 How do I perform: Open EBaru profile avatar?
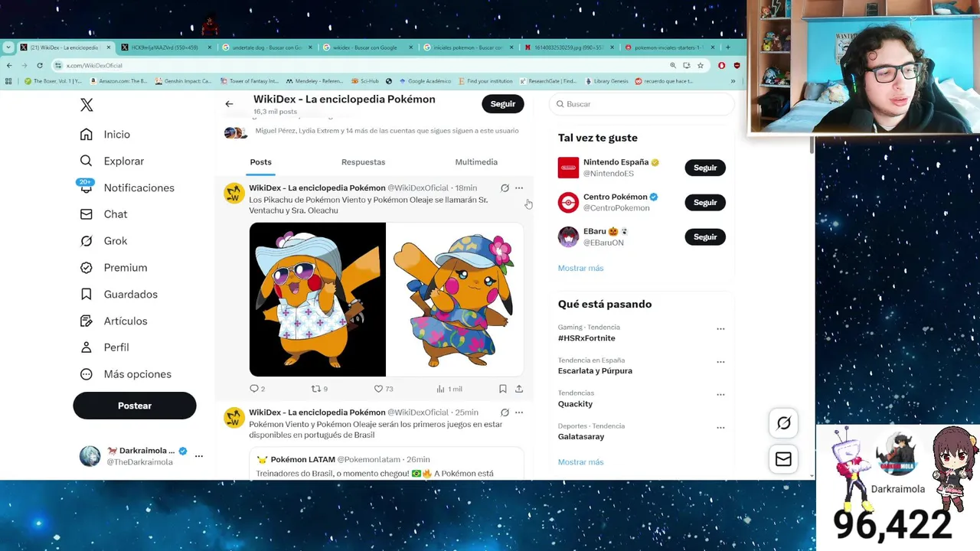(x=568, y=236)
